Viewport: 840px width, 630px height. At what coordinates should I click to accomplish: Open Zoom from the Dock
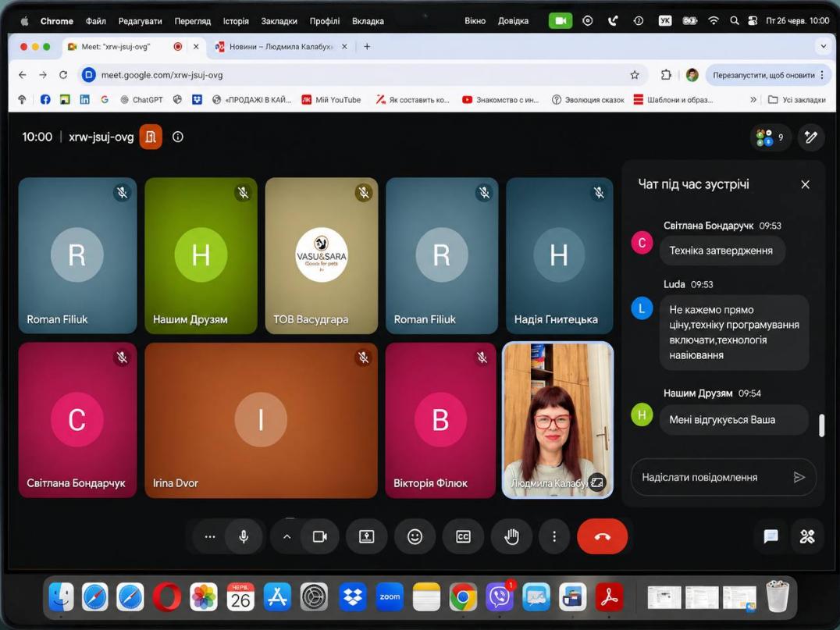(390, 596)
